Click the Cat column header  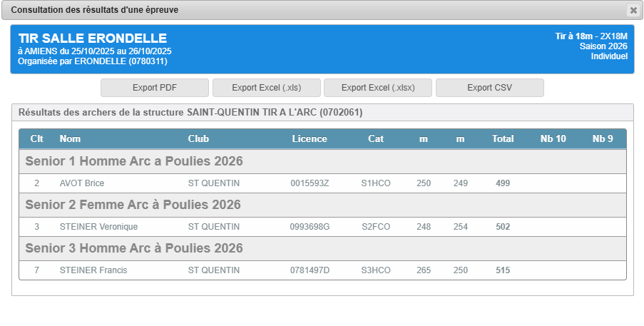tap(376, 138)
